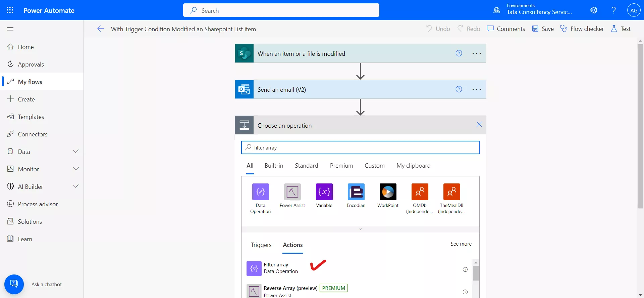Image resolution: width=644 pixels, height=298 pixels.
Task: Go back using the left arrow
Action: 101,29
